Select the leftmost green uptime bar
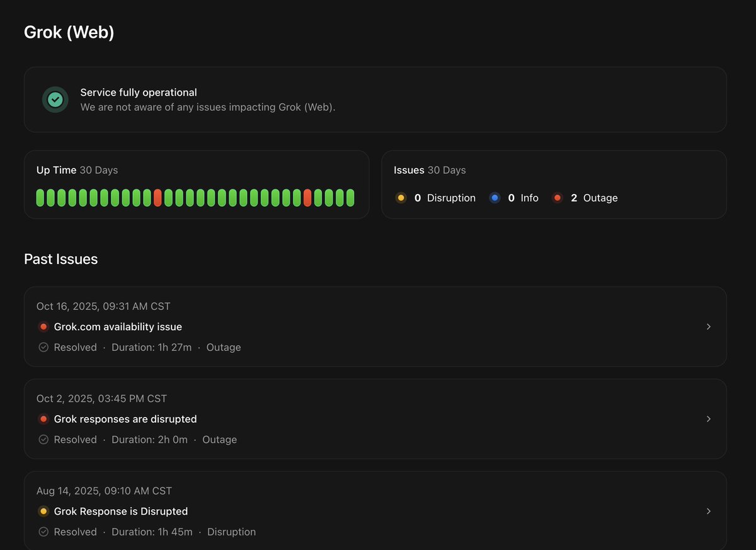Viewport: 756px width, 550px height. point(40,198)
